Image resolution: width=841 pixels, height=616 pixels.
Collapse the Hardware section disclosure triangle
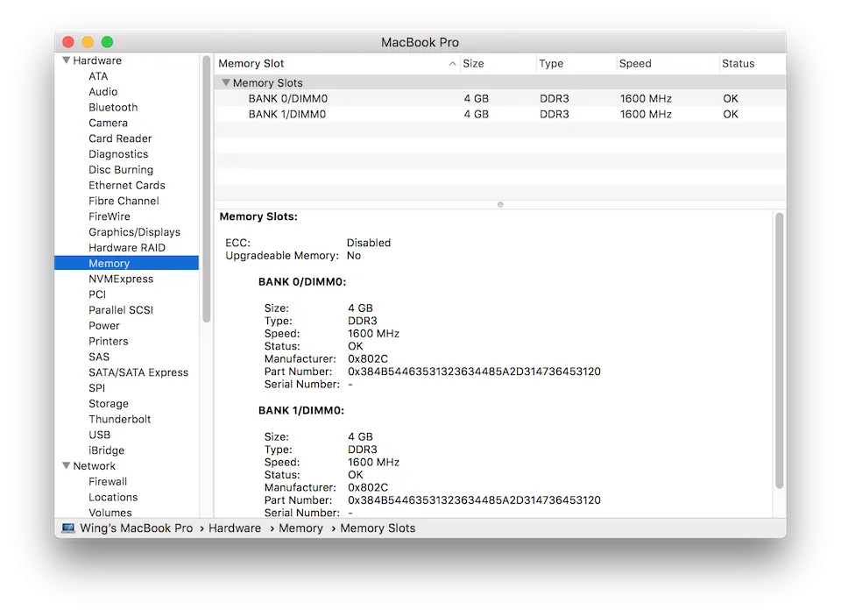coord(66,60)
